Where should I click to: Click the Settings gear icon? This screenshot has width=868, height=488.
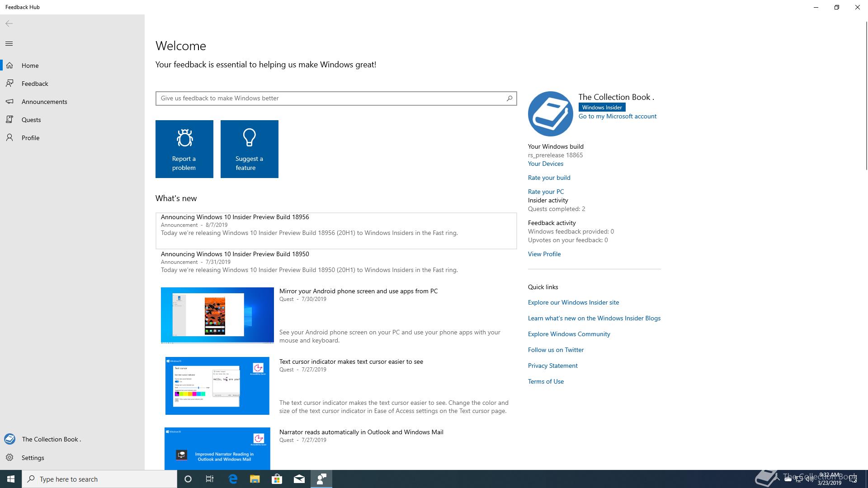9,458
